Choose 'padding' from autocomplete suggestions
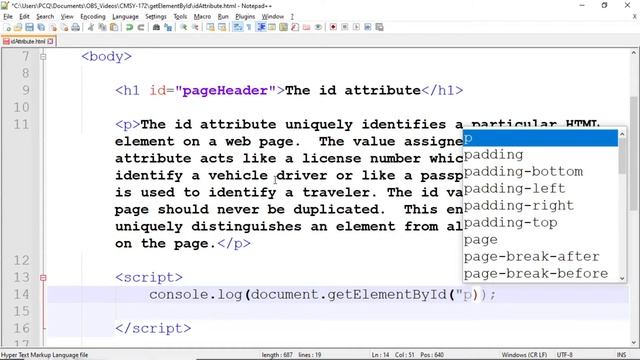Image resolution: width=640 pixels, height=360 pixels. click(540, 155)
